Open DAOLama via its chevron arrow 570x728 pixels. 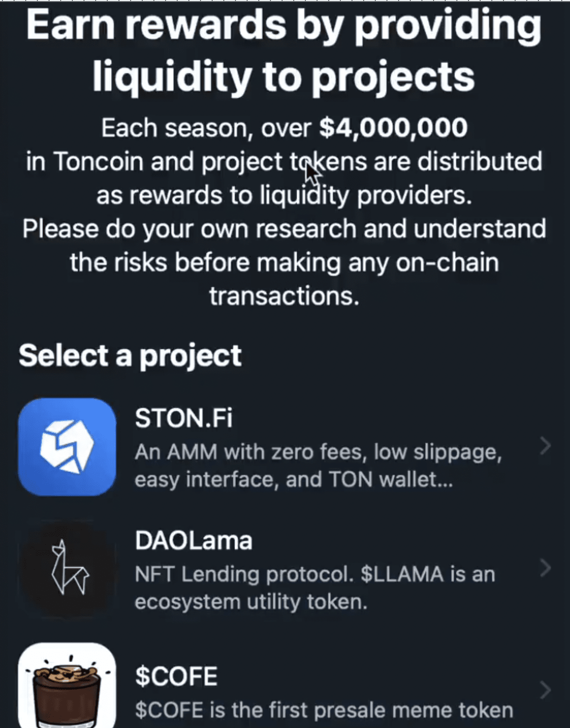545,568
